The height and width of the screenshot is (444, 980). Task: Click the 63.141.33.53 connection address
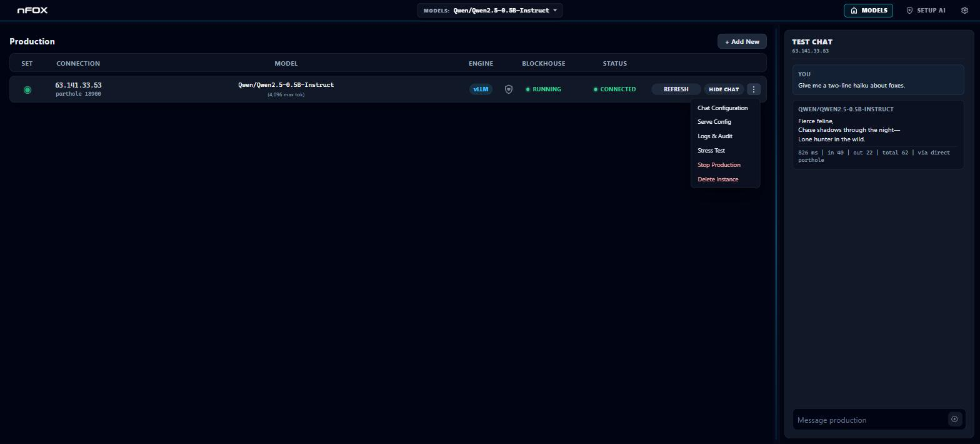(x=78, y=85)
